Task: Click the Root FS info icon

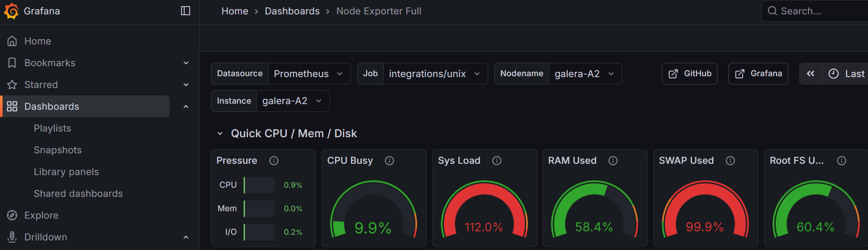Action: tap(841, 161)
